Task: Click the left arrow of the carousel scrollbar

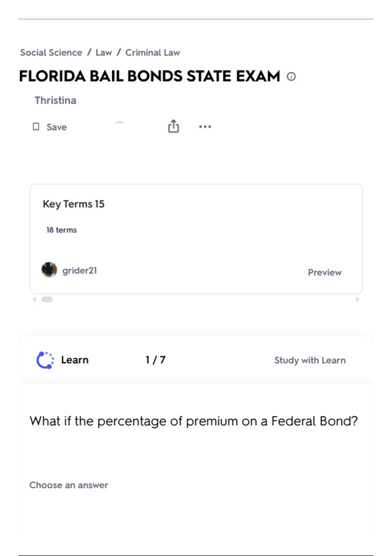Action: coord(34,299)
